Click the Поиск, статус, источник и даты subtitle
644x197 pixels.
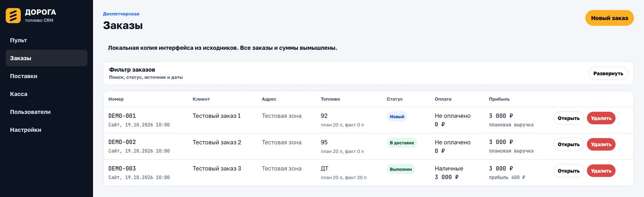pos(146,77)
